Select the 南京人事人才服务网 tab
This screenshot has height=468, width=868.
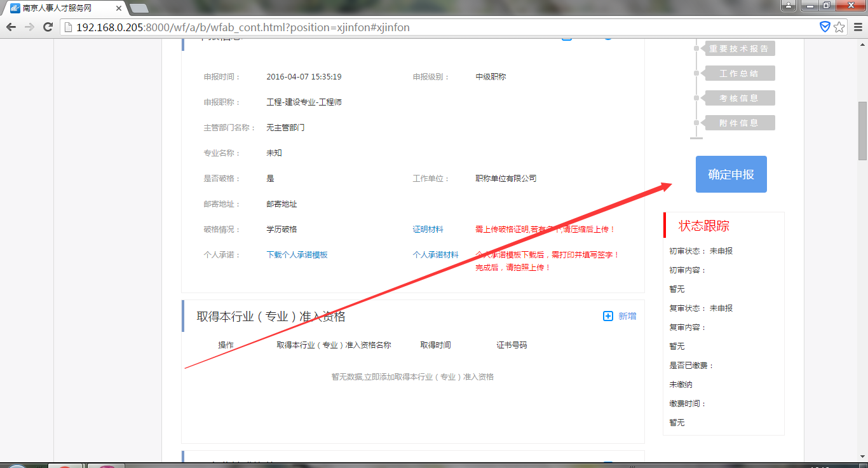[x=60, y=8]
